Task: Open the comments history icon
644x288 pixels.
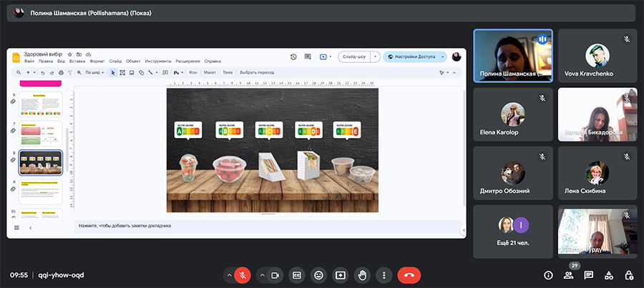Action: coord(308,57)
